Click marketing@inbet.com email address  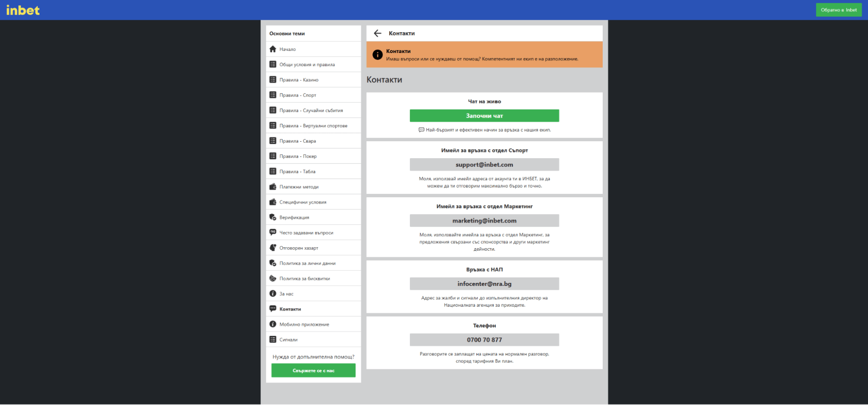pyautogui.click(x=484, y=221)
